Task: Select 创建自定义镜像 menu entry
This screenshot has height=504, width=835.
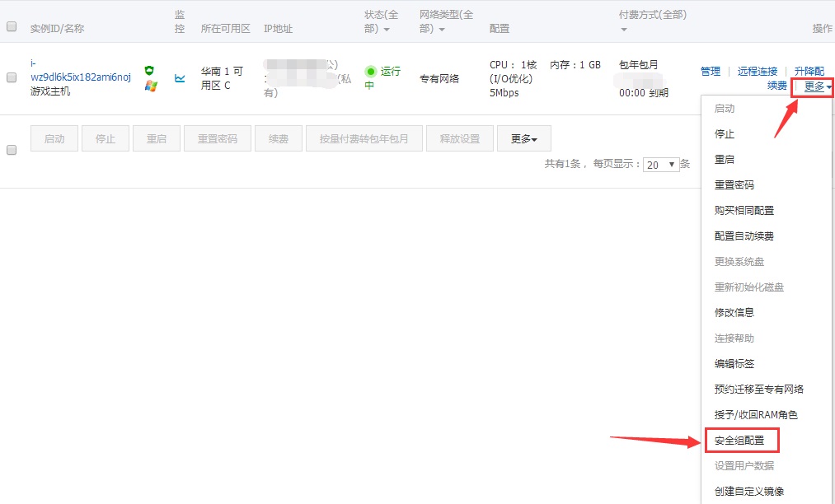Action: [x=749, y=492]
